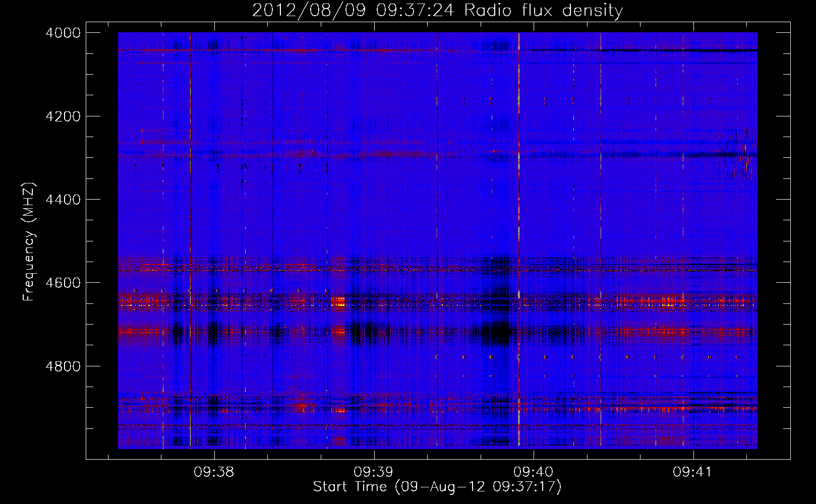
Task: Click the 4400 frequency axis label
Action: [63, 200]
